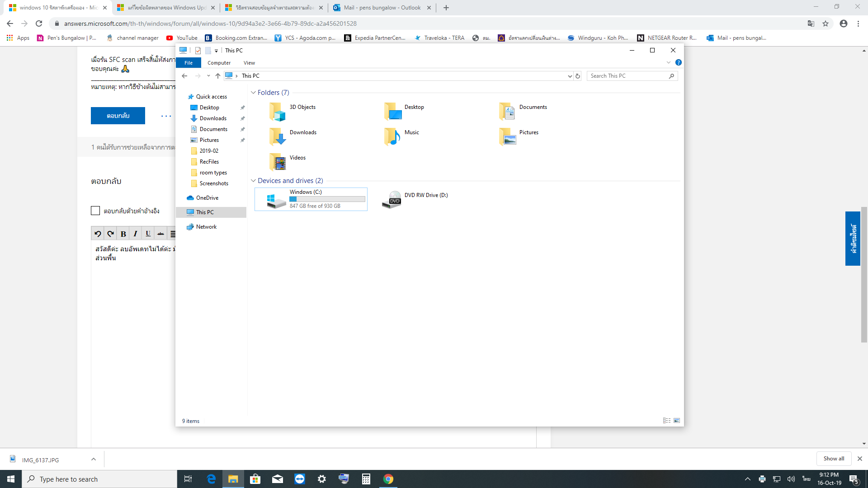Open the address bar history dropdown
Viewport: 868px width, 488px height.
[x=570, y=76]
